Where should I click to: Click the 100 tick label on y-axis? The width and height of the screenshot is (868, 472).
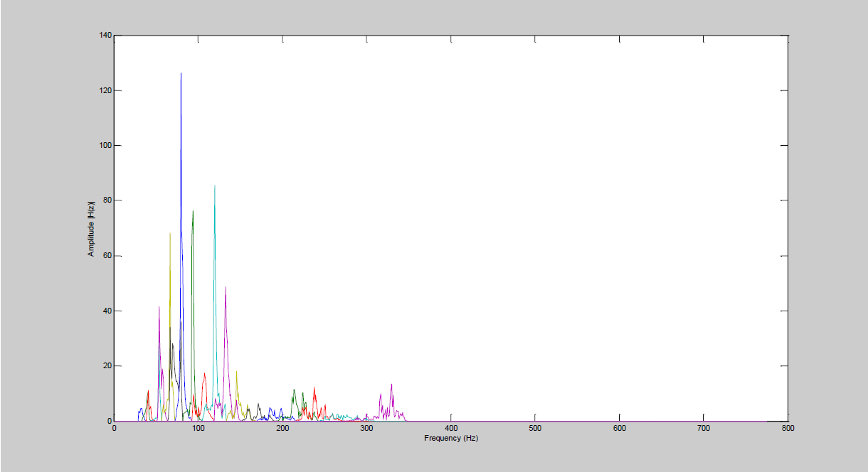(104, 146)
